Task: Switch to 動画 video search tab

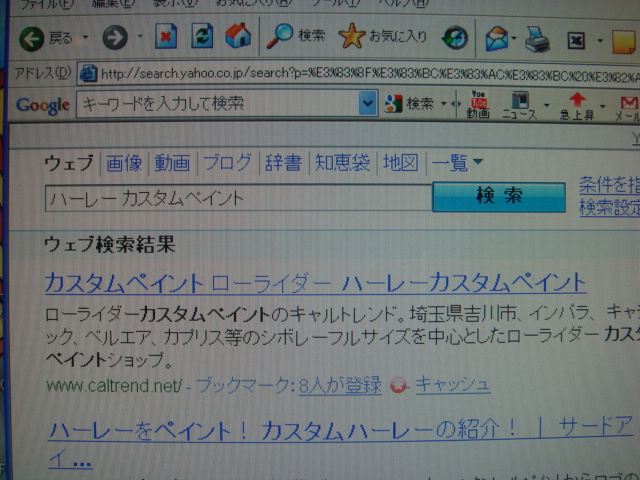Action: [x=172, y=163]
